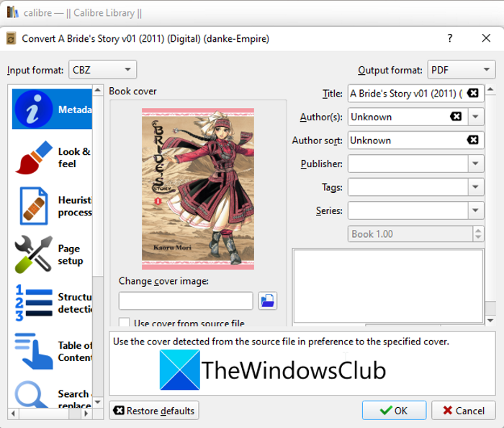Click the comments text area
The image size is (504, 428).
coord(388,286)
